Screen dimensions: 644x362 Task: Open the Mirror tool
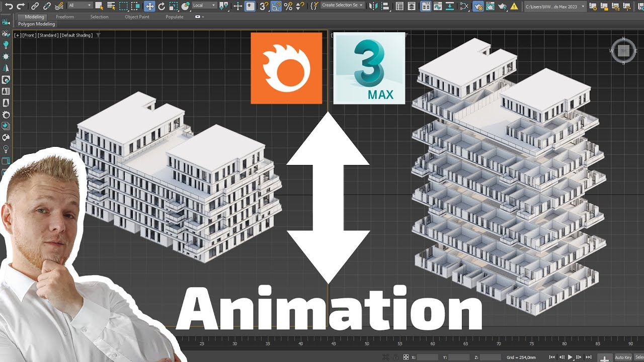coord(372,6)
